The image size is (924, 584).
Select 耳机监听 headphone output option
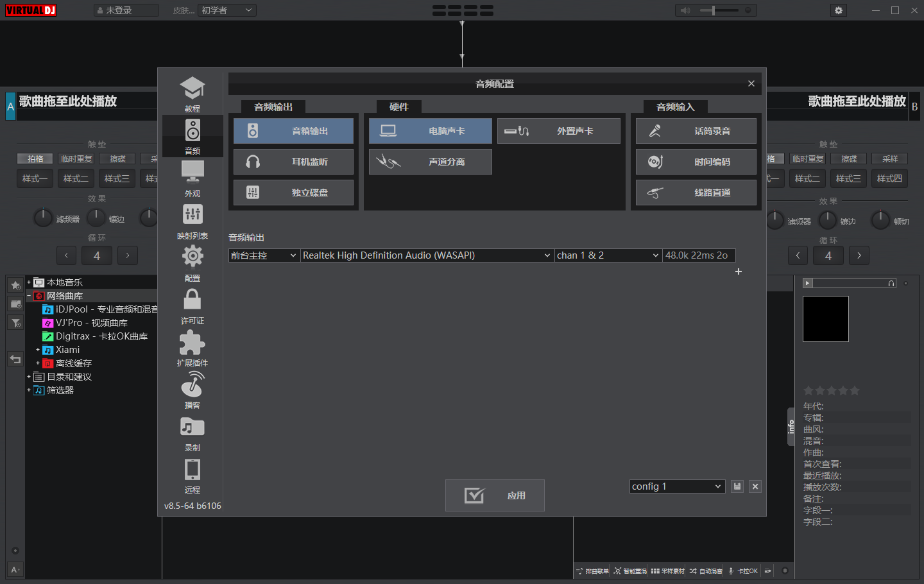(x=293, y=162)
